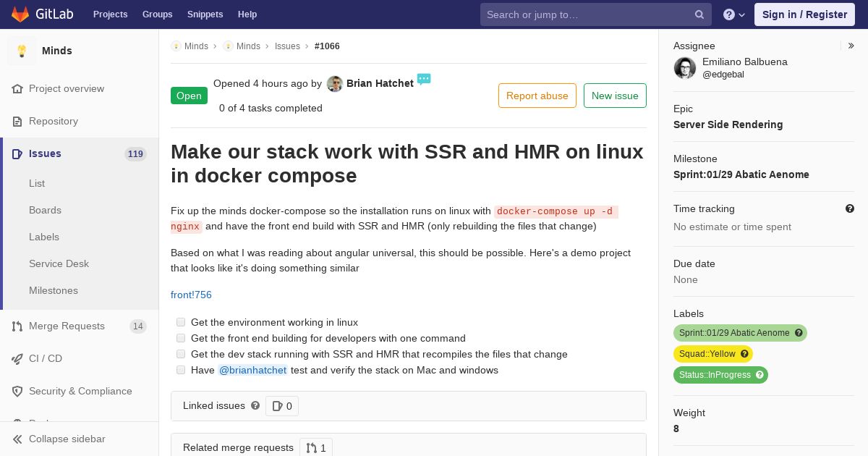Click the Issues count badge 119
This screenshot has height=456, width=868.
click(135, 154)
